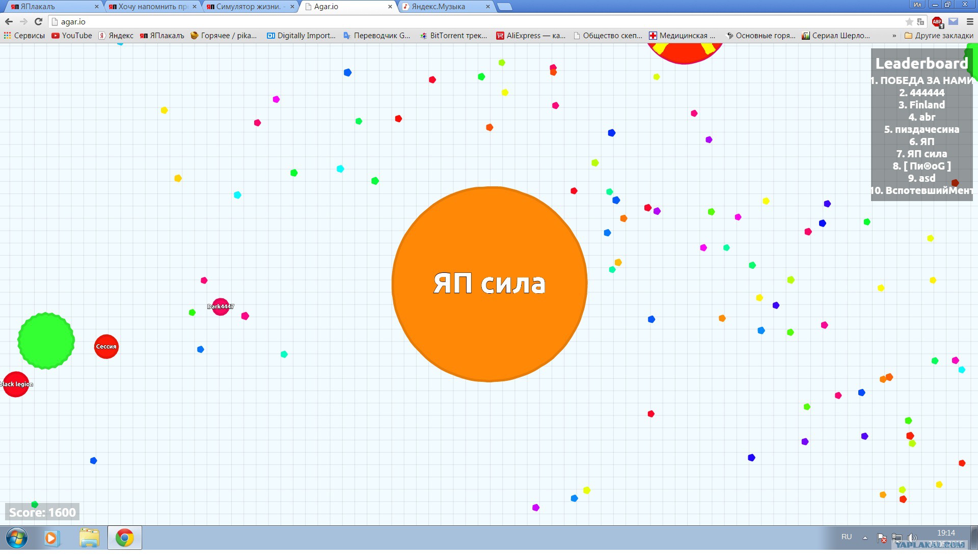Bookmark this page with the star icon

tap(909, 21)
